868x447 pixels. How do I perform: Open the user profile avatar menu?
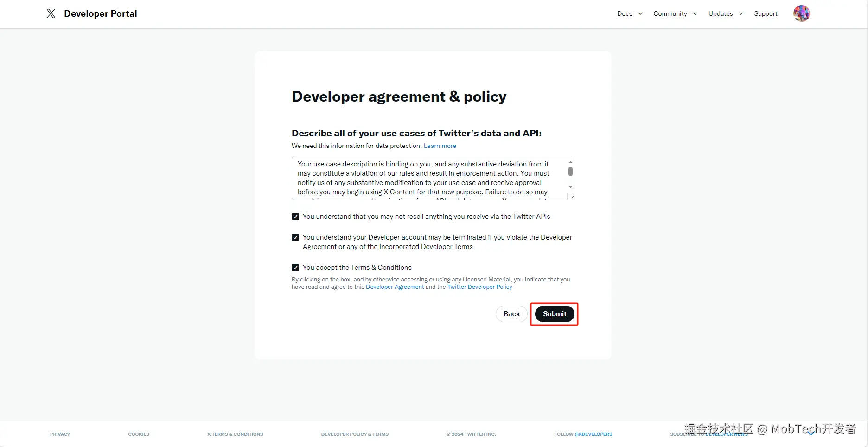tap(801, 13)
